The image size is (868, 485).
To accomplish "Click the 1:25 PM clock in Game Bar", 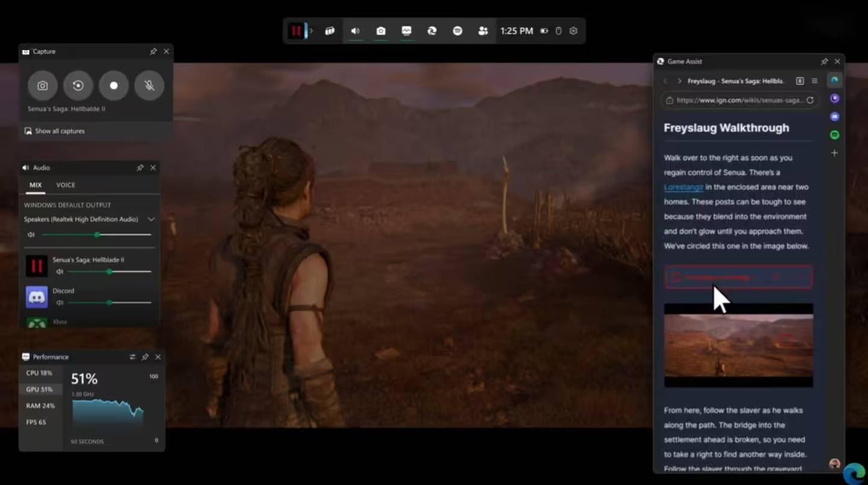I will coord(517,31).
